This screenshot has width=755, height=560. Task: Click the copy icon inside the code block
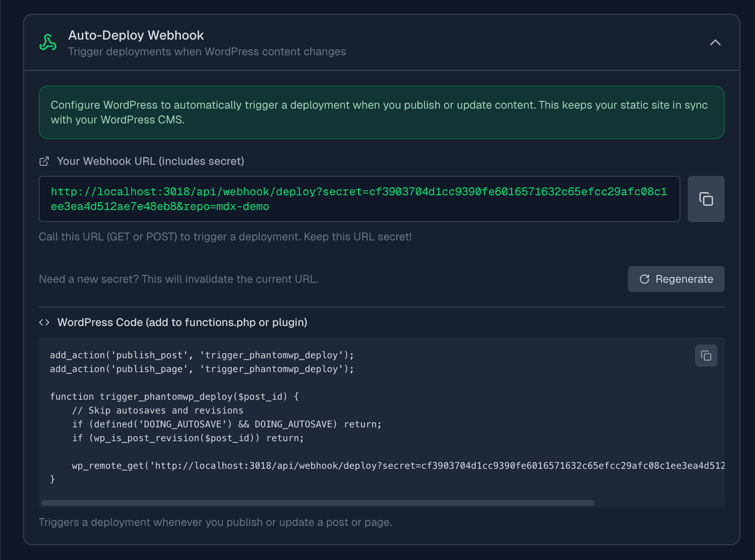click(x=706, y=356)
